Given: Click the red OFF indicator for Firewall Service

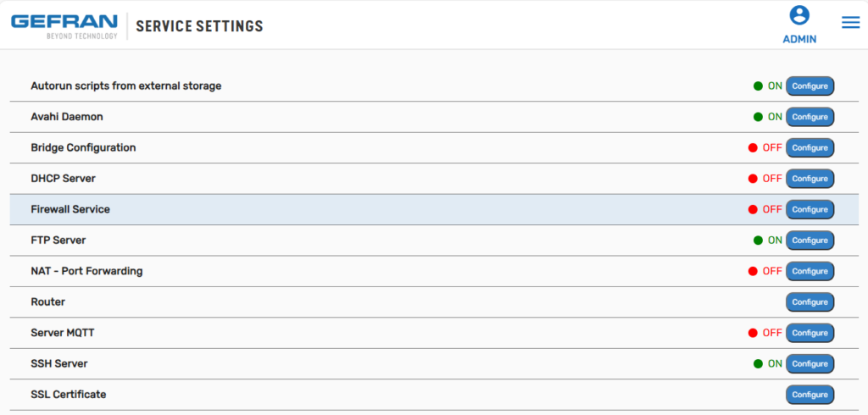Looking at the screenshot, I should coord(765,210).
